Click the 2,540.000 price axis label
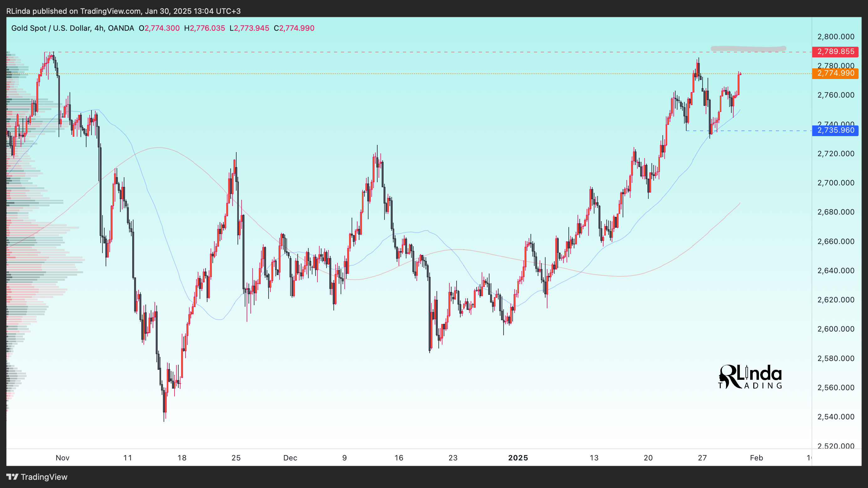Viewport: 868px width, 488px height. [836, 416]
